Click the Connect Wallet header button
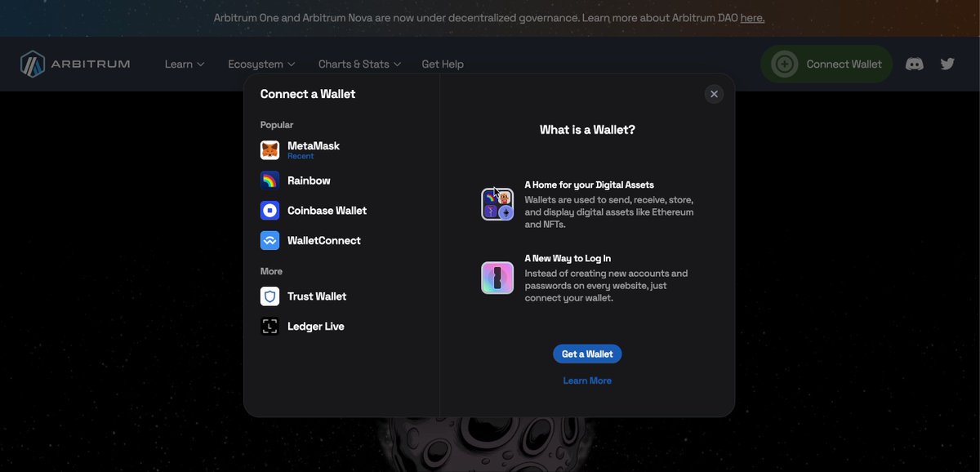The width and height of the screenshot is (980, 472). (x=826, y=64)
